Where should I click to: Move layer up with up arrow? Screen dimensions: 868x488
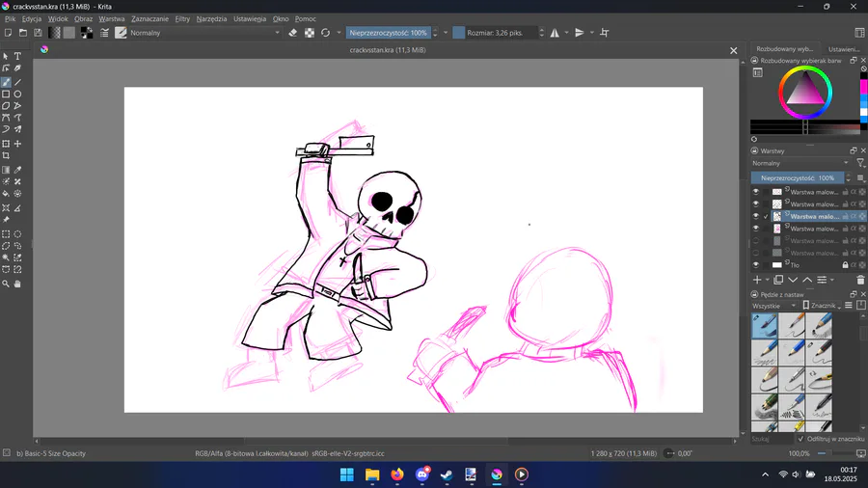coord(807,280)
